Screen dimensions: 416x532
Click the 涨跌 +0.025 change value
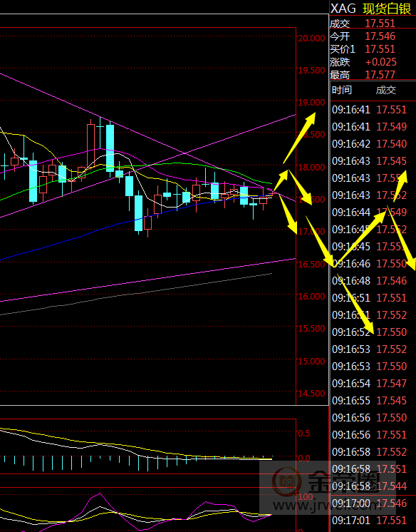coord(381,62)
